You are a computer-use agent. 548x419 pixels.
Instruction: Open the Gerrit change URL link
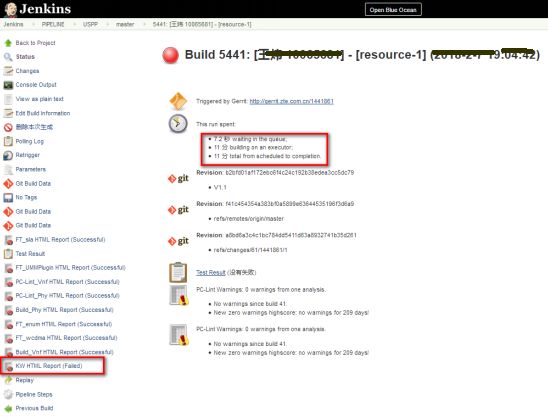pos(291,101)
